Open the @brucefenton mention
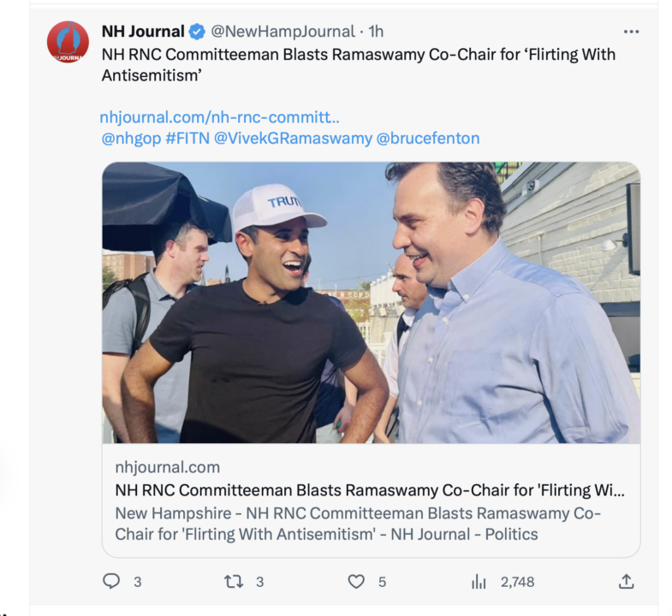Viewport: 672px width, 616px height. click(428, 139)
